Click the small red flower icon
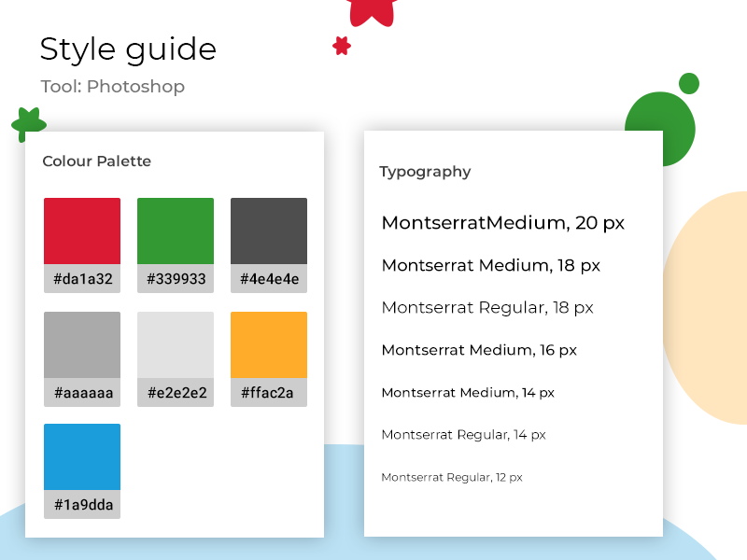 [x=342, y=45]
